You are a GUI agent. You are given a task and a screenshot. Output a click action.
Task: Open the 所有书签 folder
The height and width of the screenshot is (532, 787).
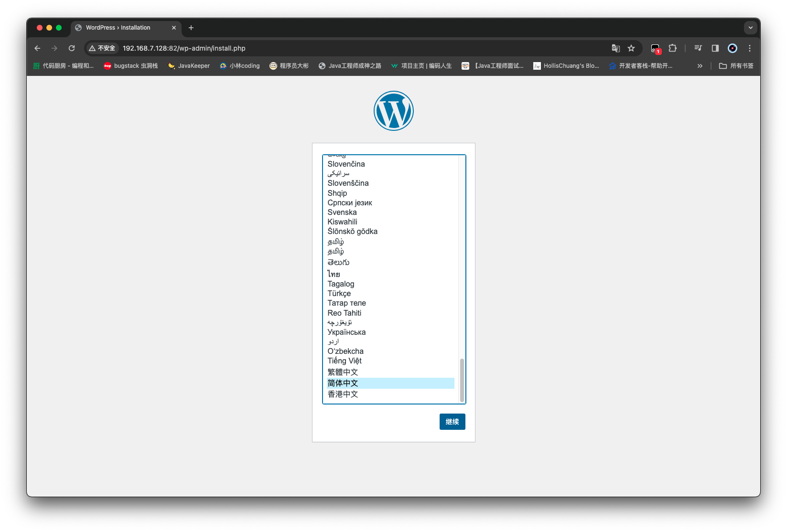[736, 66]
